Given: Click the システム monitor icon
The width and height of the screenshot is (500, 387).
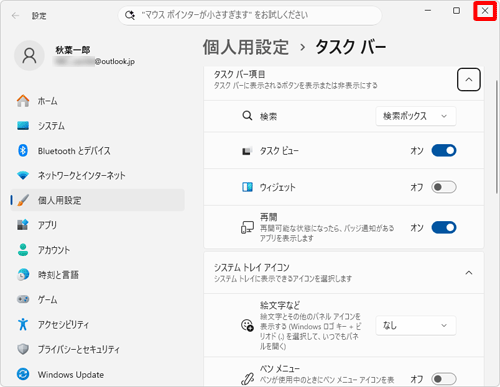Looking at the screenshot, I should [x=23, y=126].
